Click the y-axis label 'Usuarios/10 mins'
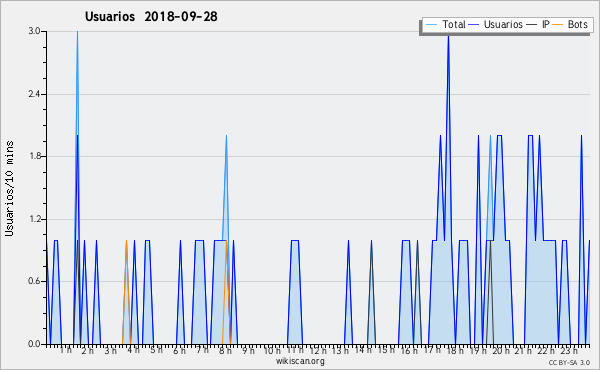600x370 pixels. [x=9, y=188]
